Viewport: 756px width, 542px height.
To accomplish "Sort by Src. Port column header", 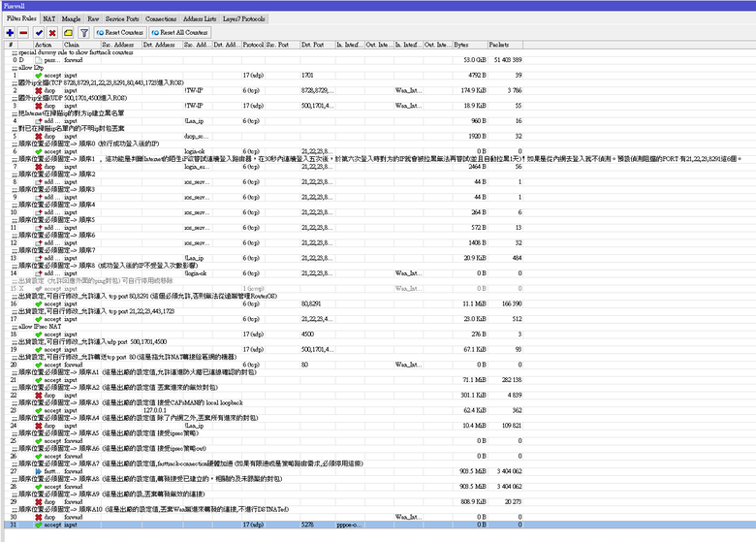I will point(282,45).
